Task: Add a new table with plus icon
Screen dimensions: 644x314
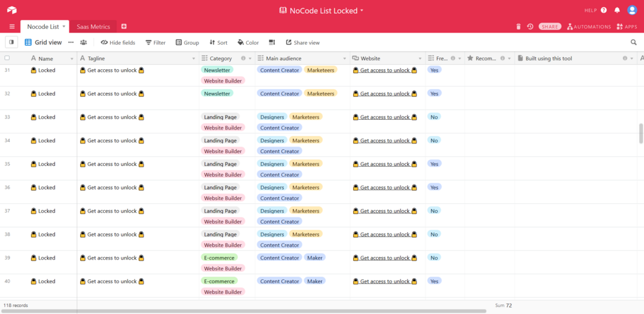Action: [124, 26]
